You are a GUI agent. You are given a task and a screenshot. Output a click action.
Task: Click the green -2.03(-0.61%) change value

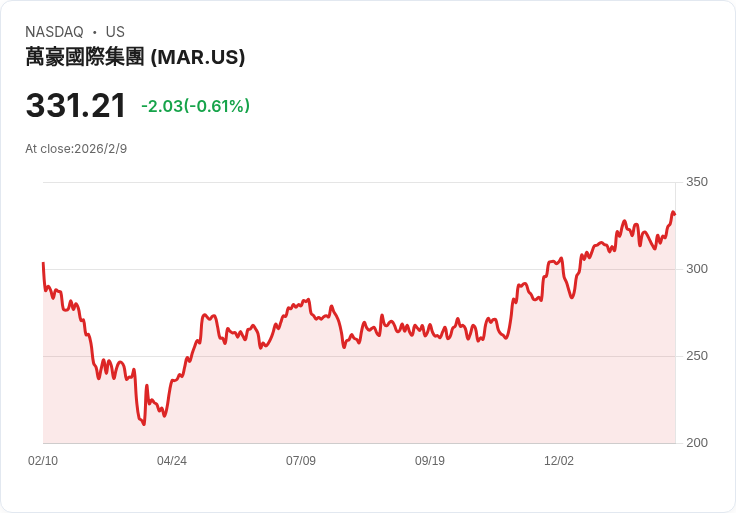tap(195, 106)
